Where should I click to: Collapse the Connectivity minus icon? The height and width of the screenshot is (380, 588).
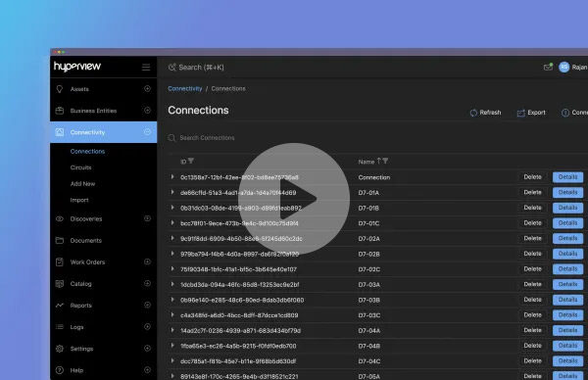pos(147,132)
